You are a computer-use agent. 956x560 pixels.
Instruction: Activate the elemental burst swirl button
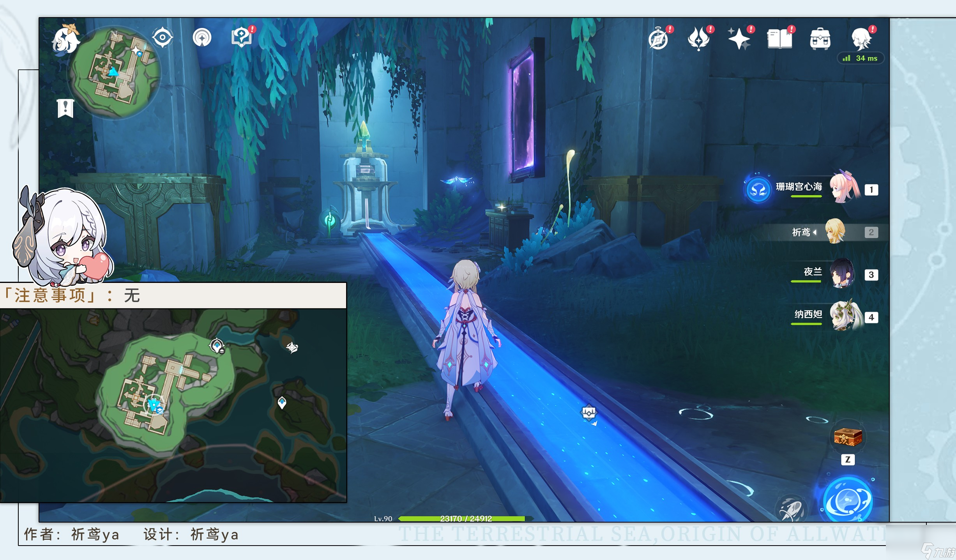[x=848, y=500]
